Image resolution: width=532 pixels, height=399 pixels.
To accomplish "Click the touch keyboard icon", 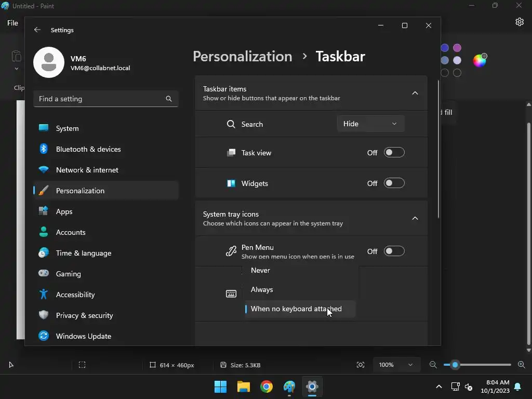I will (231, 294).
